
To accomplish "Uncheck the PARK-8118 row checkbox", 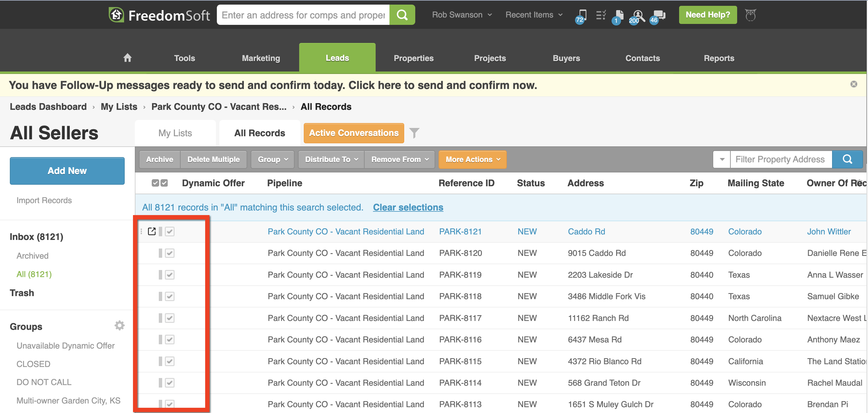I will [170, 296].
